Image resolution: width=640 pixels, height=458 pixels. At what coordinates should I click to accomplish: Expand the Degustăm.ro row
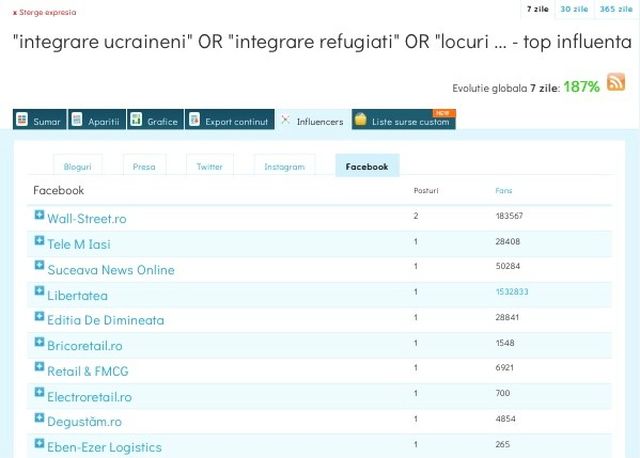(x=39, y=418)
